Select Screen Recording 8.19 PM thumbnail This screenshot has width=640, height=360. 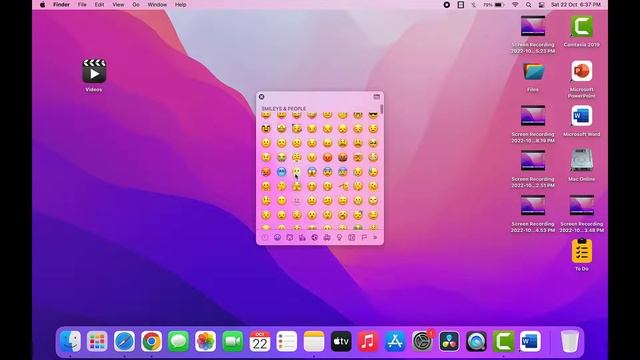(533, 116)
